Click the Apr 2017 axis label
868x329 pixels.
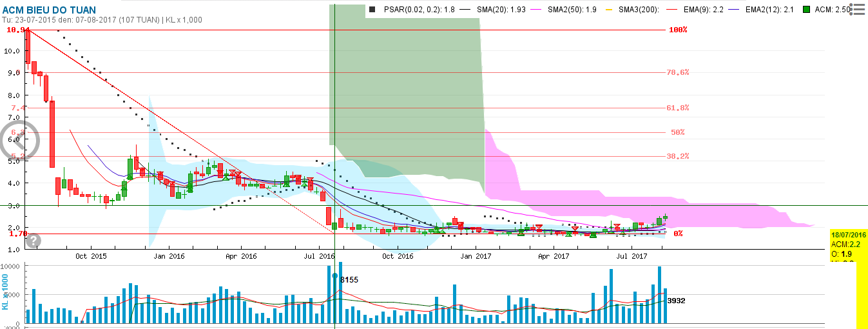(x=554, y=256)
